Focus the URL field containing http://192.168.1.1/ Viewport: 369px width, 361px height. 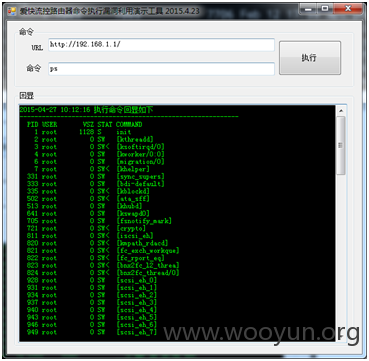coord(161,45)
